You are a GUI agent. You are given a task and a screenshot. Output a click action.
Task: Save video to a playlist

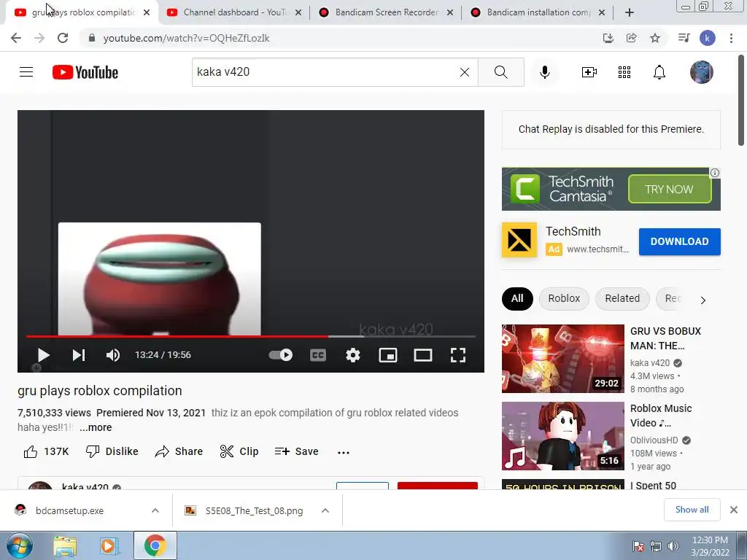(297, 451)
